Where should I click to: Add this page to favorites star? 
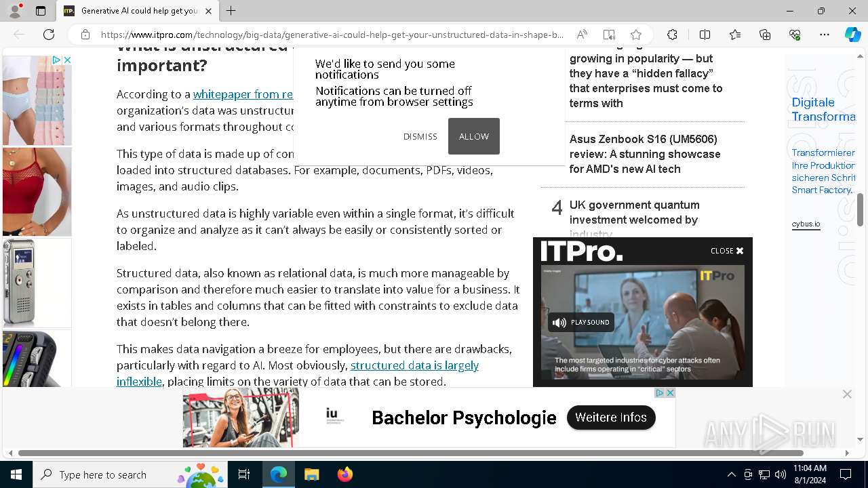click(x=636, y=35)
